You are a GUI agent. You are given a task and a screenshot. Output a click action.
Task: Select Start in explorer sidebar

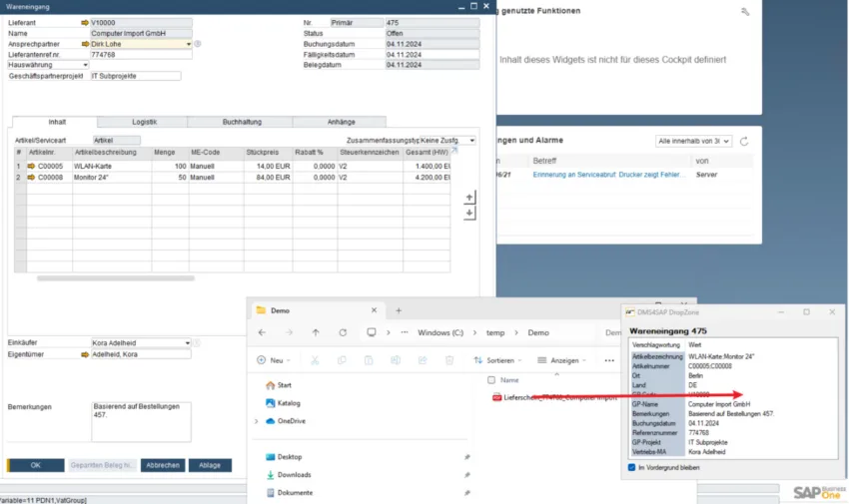[x=279, y=385]
